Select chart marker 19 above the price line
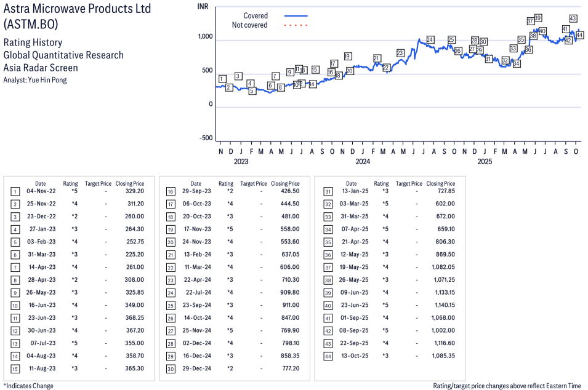 (x=348, y=57)
